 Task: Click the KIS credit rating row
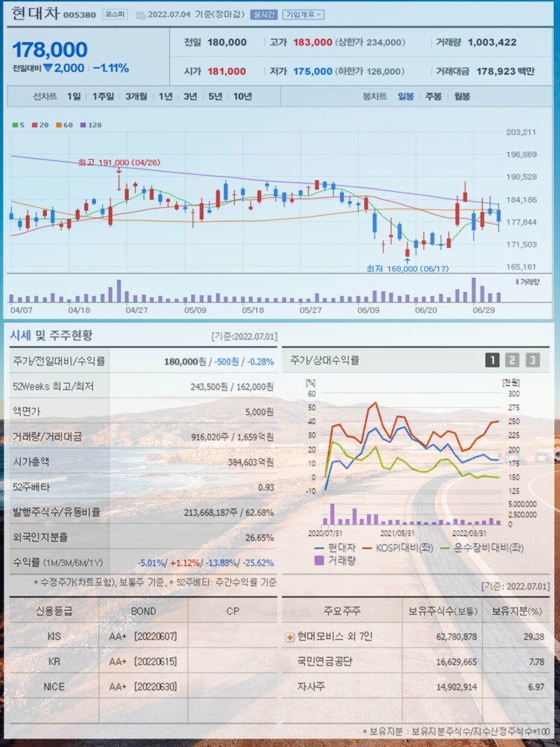(143, 636)
